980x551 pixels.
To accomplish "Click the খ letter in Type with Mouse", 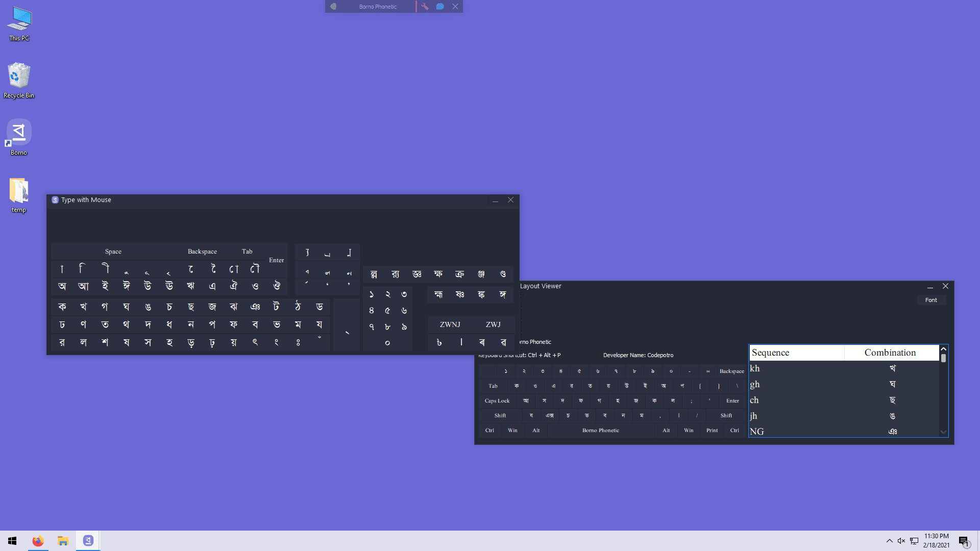I will [x=84, y=307].
